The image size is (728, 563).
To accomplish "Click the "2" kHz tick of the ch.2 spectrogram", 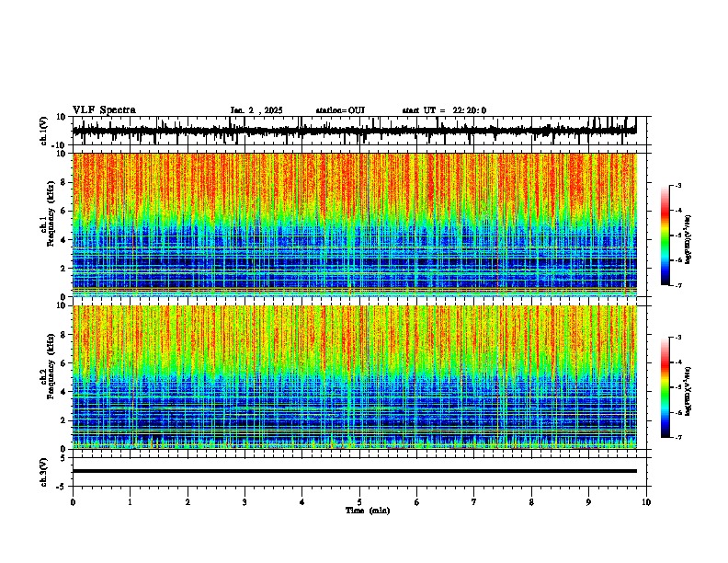I will [64, 420].
